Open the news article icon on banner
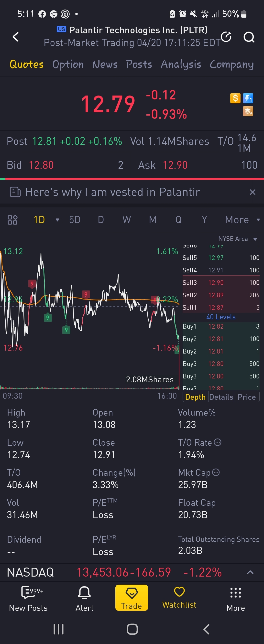Image resolution: width=264 pixels, height=644 pixels. (x=15, y=192)
